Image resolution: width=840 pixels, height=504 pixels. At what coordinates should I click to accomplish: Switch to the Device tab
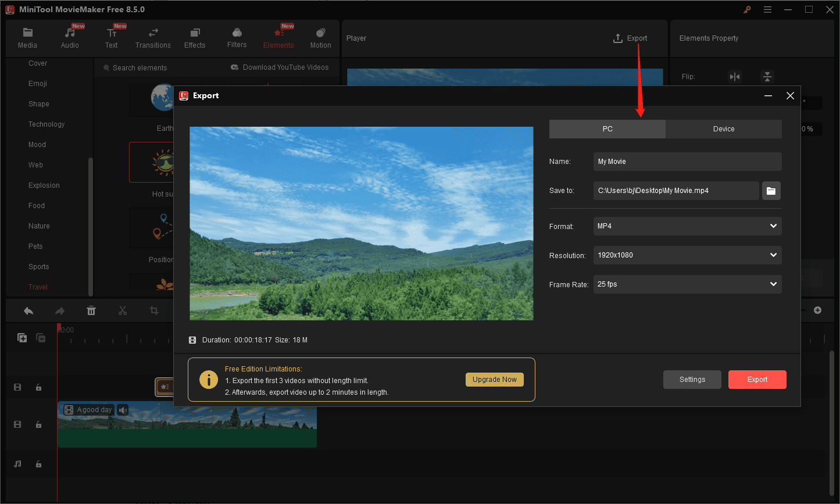724,128
